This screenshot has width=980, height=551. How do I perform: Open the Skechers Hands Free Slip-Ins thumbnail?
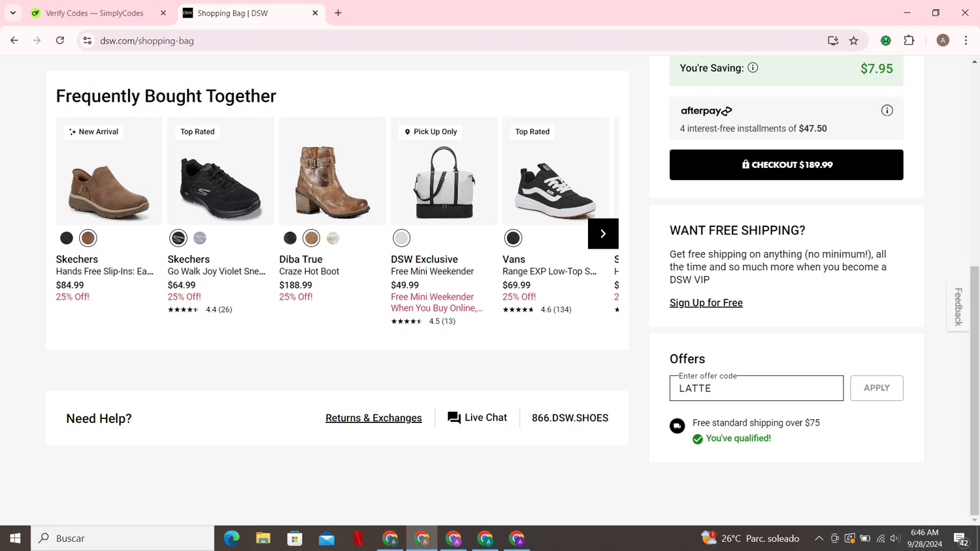tap(109, 171)
